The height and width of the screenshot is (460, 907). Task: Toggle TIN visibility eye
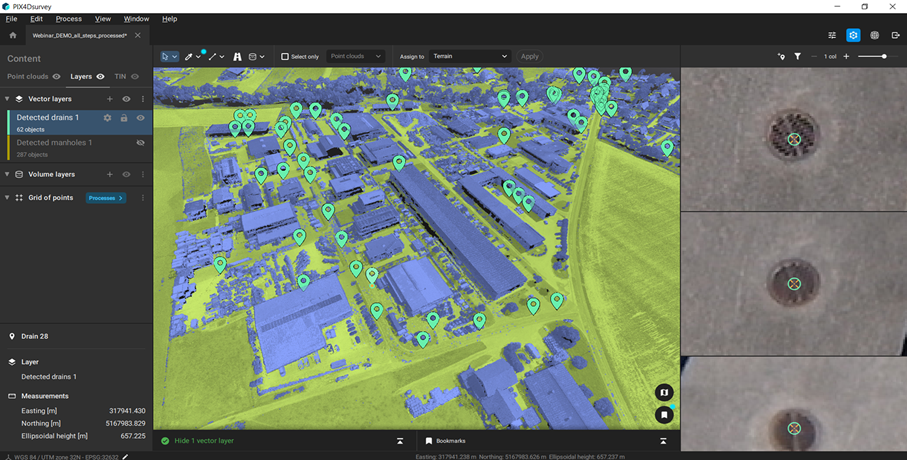click(x=135, y=76)
